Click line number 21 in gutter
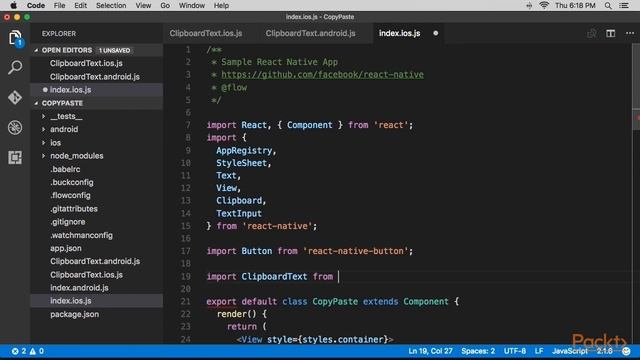Viewport: 640px width, 360px height. click(185, 302)
